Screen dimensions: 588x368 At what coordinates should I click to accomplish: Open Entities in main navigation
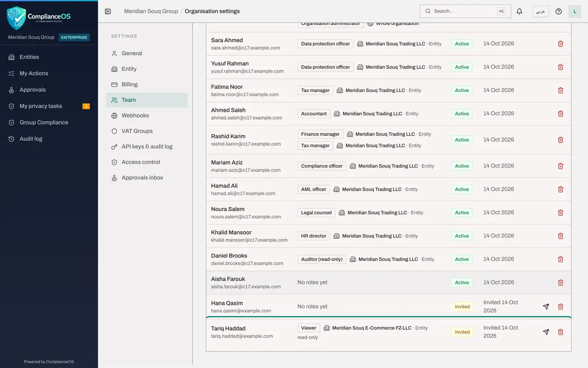click(x=49, y=57)
